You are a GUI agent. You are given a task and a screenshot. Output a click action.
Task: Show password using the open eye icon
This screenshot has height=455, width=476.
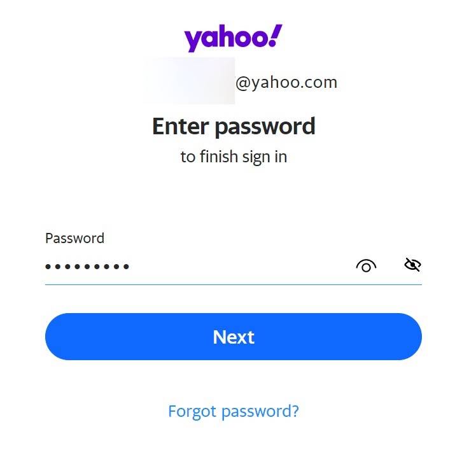tap(366, 265)
